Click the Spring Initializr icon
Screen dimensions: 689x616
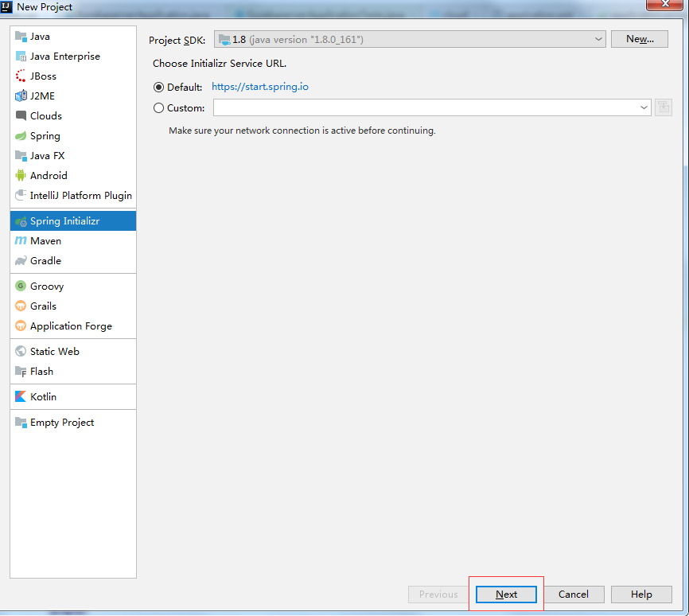[21, 221]
